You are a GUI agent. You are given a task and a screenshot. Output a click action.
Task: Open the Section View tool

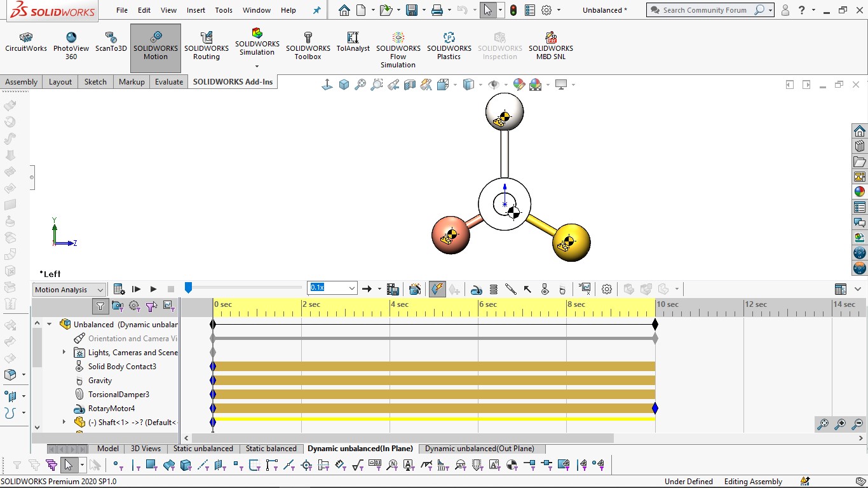[410, 85]
